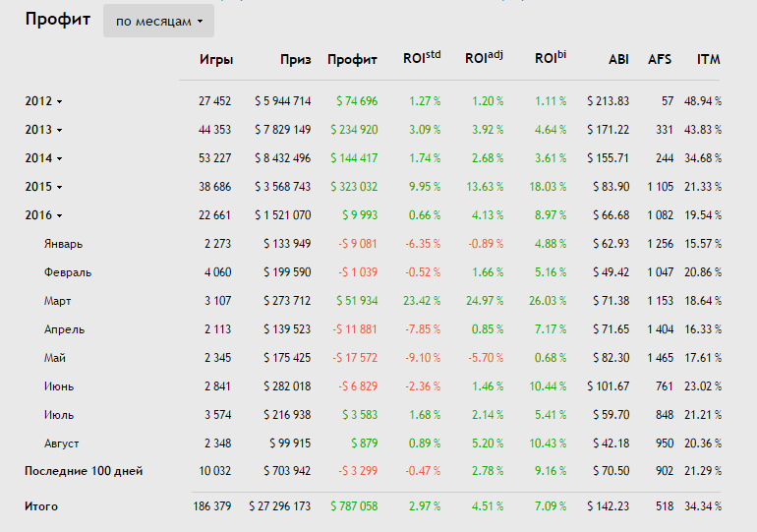Expand the 2014 year row
Viewport: 757px width, 532px height.
[43, 158]
